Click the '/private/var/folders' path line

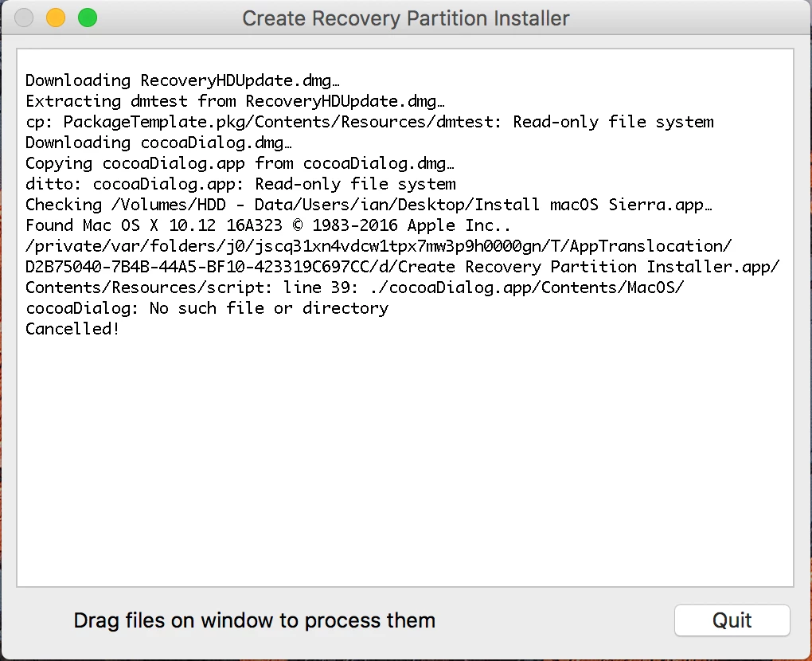[379, 246]
